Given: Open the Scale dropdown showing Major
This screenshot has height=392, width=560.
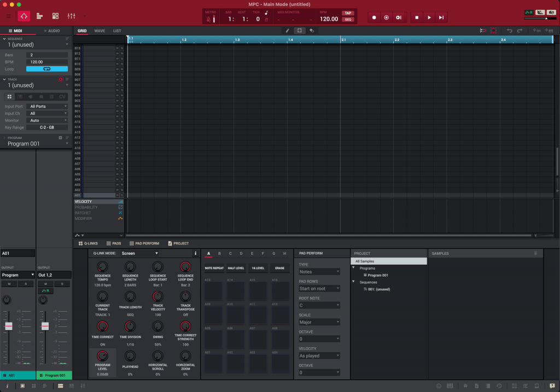Looking at the screenshot, I should pyautogui.click(x=319, y=322).
